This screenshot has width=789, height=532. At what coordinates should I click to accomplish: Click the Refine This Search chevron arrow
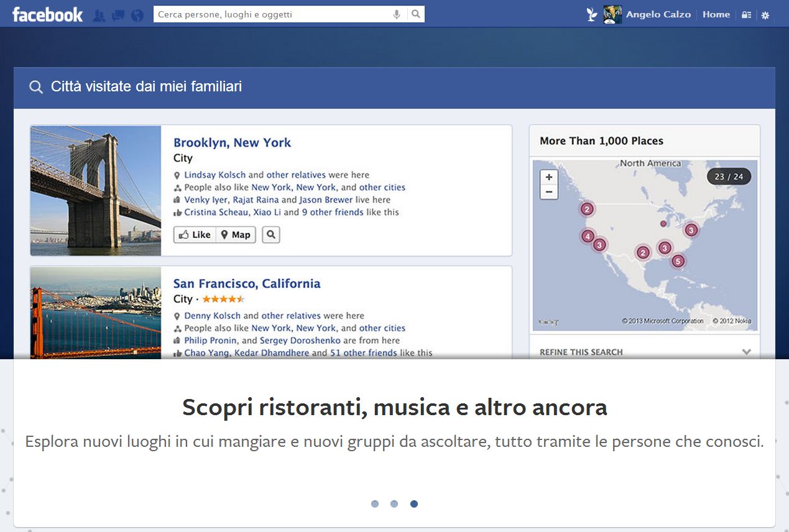tap(747, 352)
